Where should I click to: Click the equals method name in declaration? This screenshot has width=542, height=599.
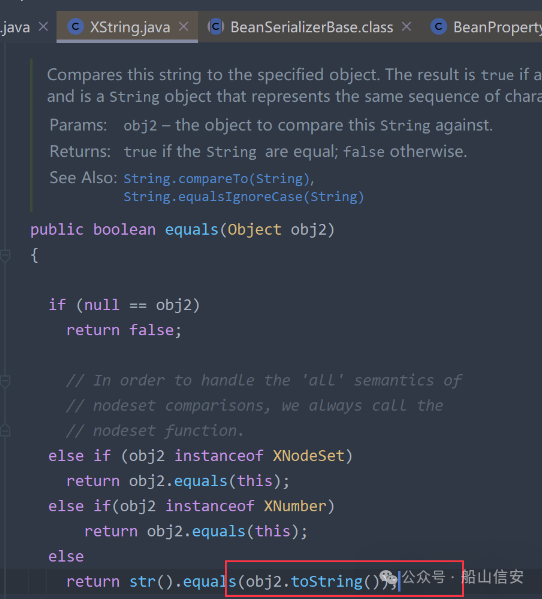[191, 230]
